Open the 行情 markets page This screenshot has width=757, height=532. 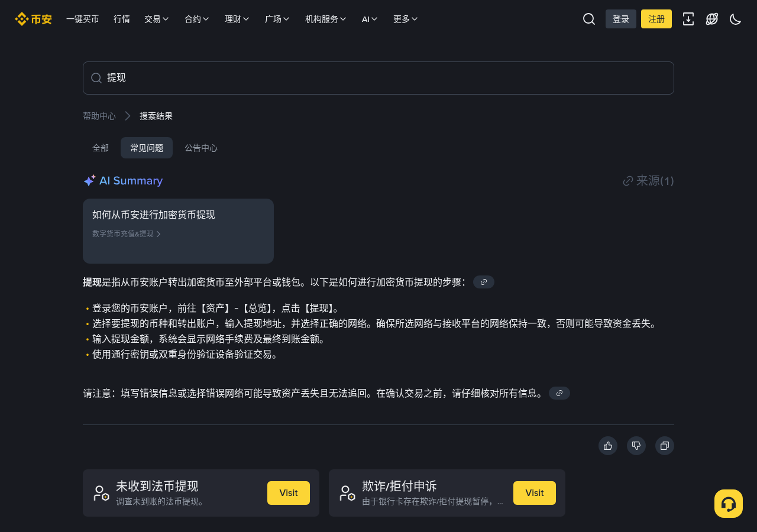(x=122, y=19)
